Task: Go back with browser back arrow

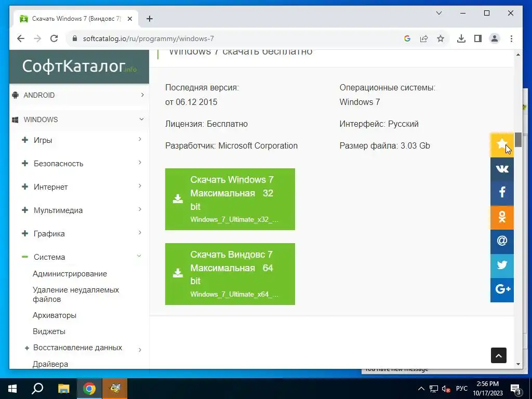Action: [x=21, y=38]
